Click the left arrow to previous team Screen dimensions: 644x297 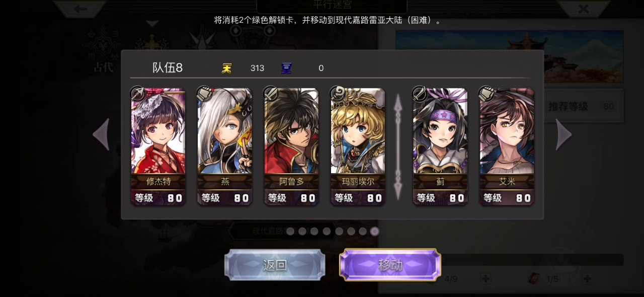click(x=101, y=134)
